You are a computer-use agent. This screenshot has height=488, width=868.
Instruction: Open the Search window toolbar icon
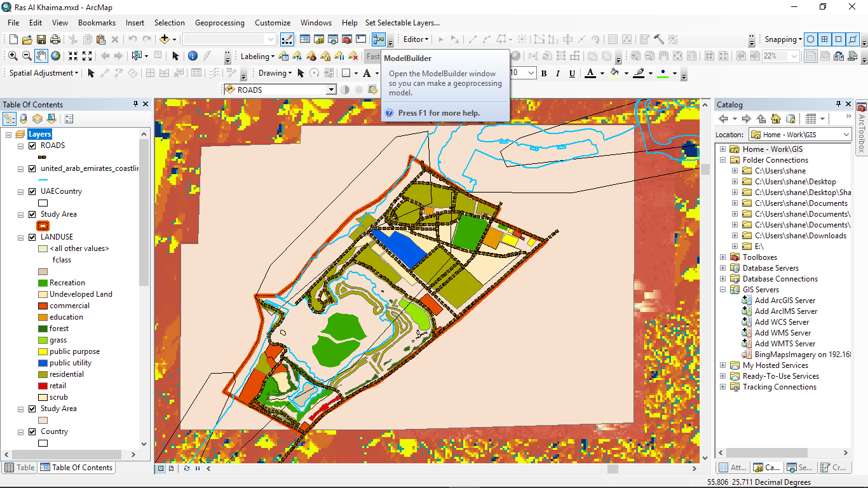click(x=333, y=39)
